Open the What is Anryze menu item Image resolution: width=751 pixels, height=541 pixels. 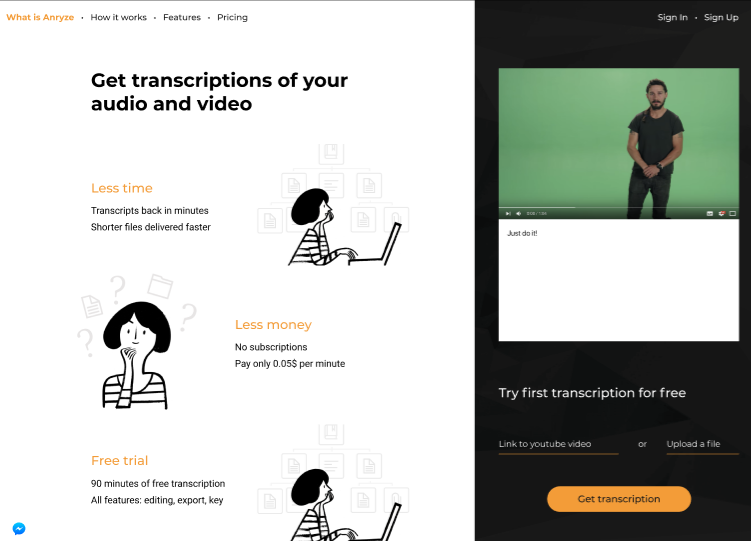(40, 17)
